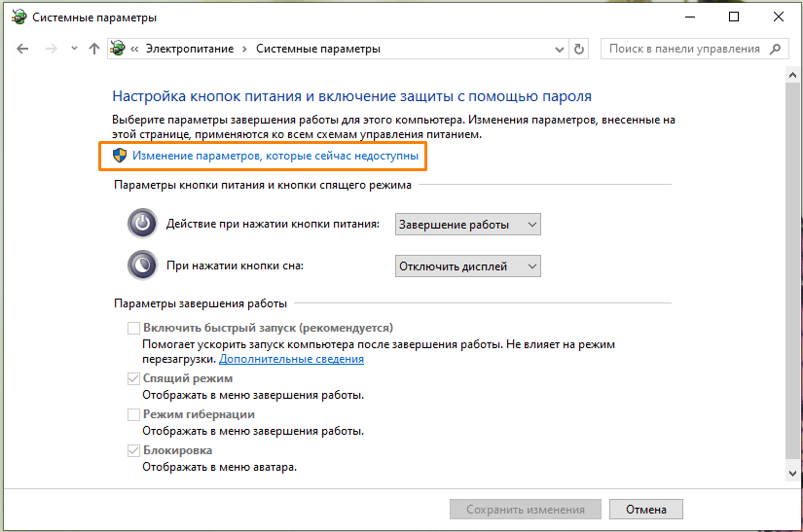Open the recent locations dropdown arrow

(74, 49)
